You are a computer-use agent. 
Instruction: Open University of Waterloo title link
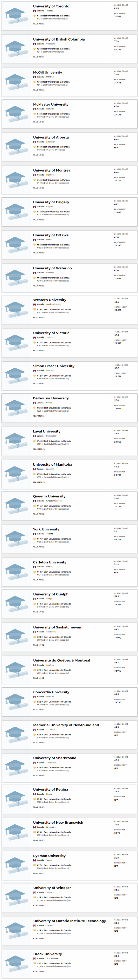[52, 268]
